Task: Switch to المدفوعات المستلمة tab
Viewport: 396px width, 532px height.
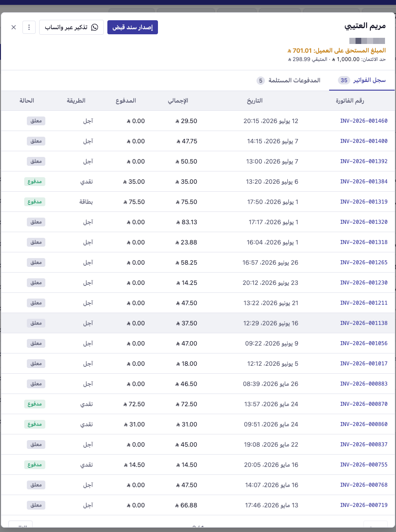Action: [289, 80]
